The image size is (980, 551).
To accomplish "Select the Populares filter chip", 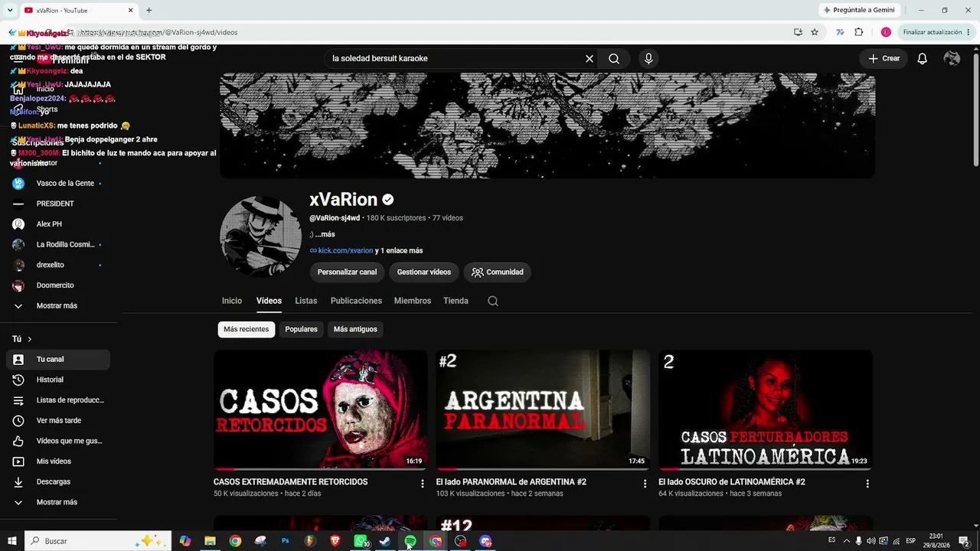I will pos(301,329).
